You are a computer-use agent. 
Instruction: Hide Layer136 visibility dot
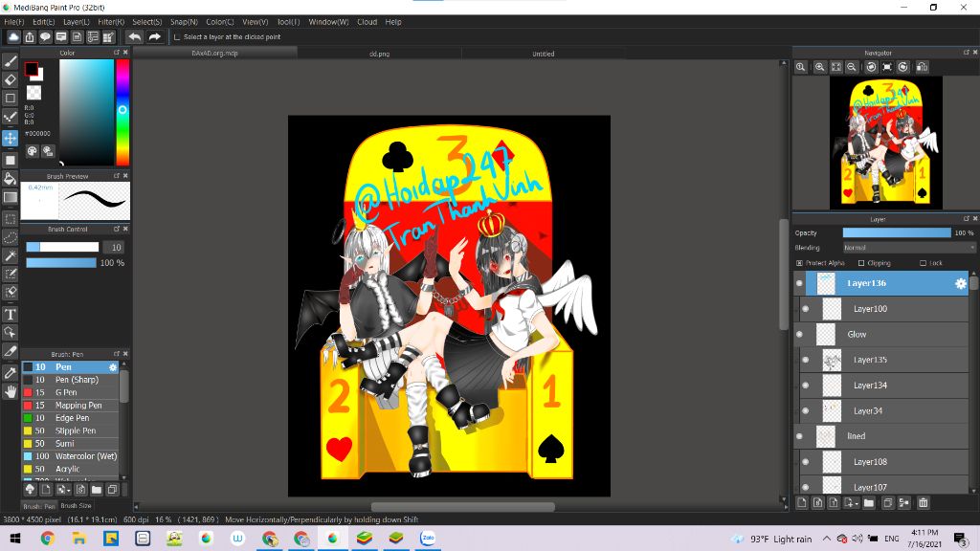pos(799,283)
